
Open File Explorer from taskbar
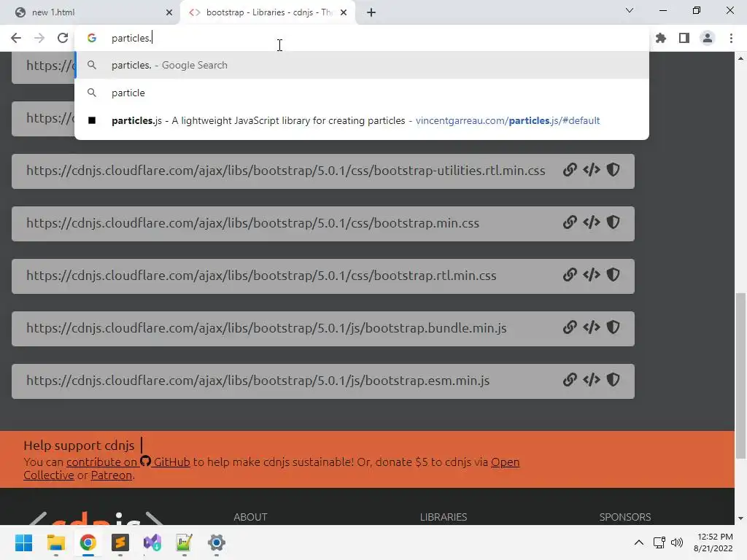(55, 542)
